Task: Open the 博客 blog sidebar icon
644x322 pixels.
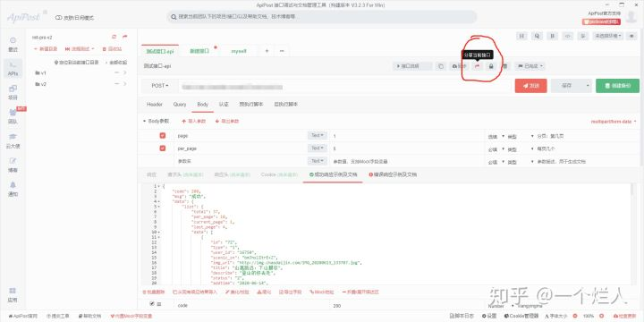Action: (x=13, y=165)
